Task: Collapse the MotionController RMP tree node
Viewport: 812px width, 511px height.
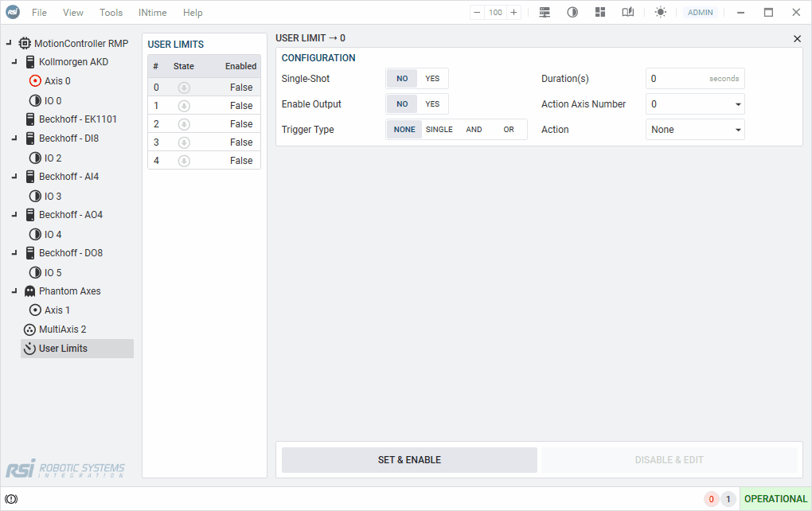Action: point(9,43)
